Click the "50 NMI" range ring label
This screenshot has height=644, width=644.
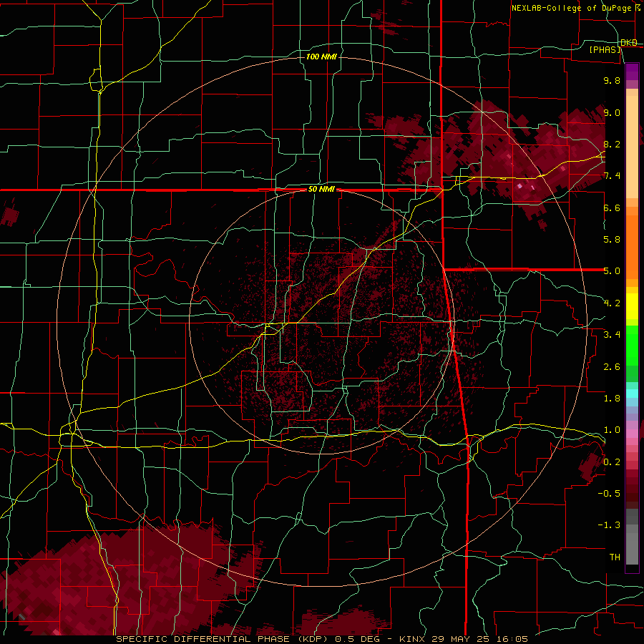[321, 190]
